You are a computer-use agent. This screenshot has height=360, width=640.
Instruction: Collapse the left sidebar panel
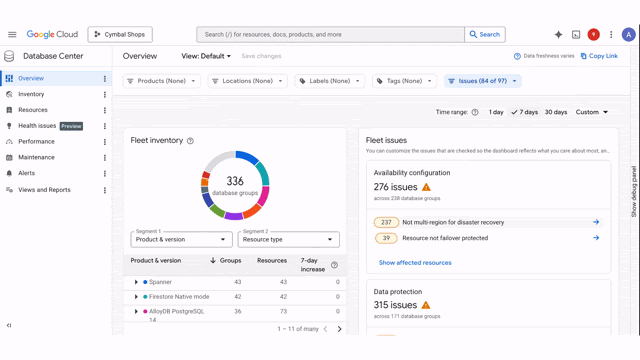[9, 325]
